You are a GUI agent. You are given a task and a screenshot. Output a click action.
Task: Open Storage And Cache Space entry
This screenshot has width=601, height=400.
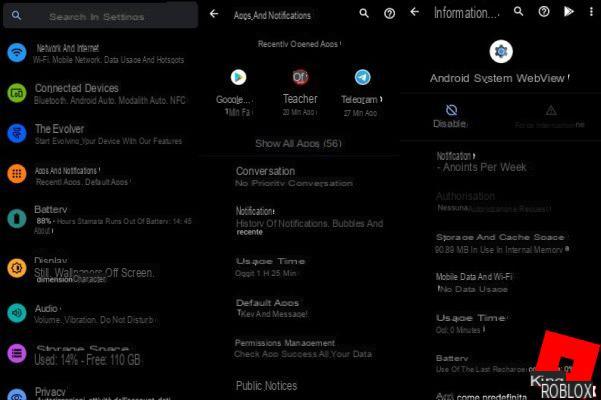pyautogui.click(x=502, y=243)
